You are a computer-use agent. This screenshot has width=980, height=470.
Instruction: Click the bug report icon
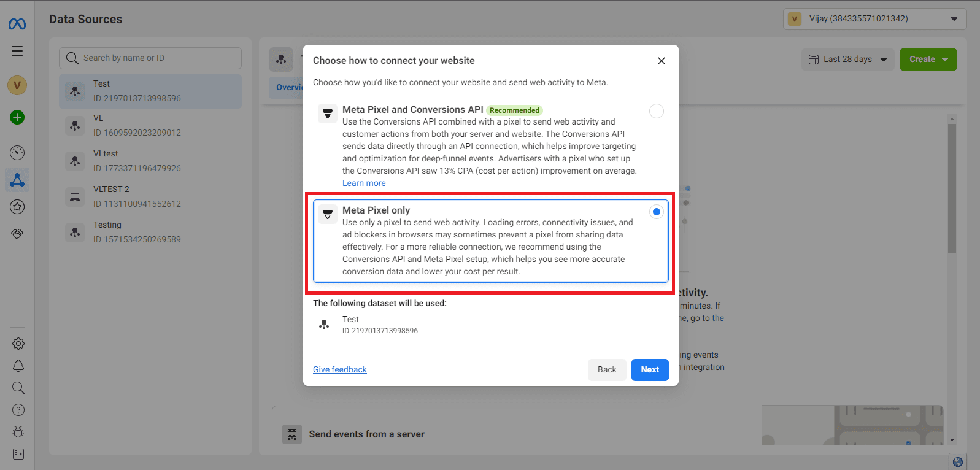(x=18, y=432)
